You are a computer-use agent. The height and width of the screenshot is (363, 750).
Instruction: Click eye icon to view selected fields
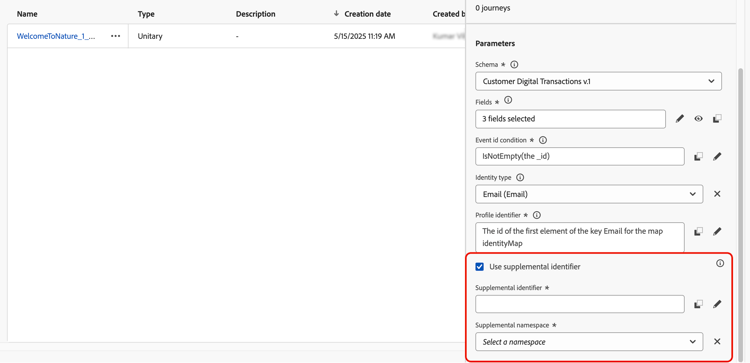[x=698, y=119]
